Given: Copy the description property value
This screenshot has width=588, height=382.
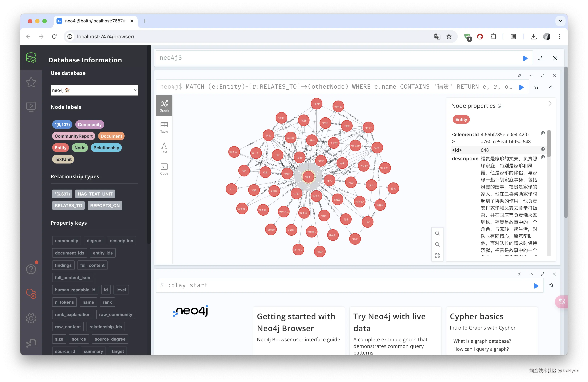Looking at the screenshot, I should tap(543, 157).
